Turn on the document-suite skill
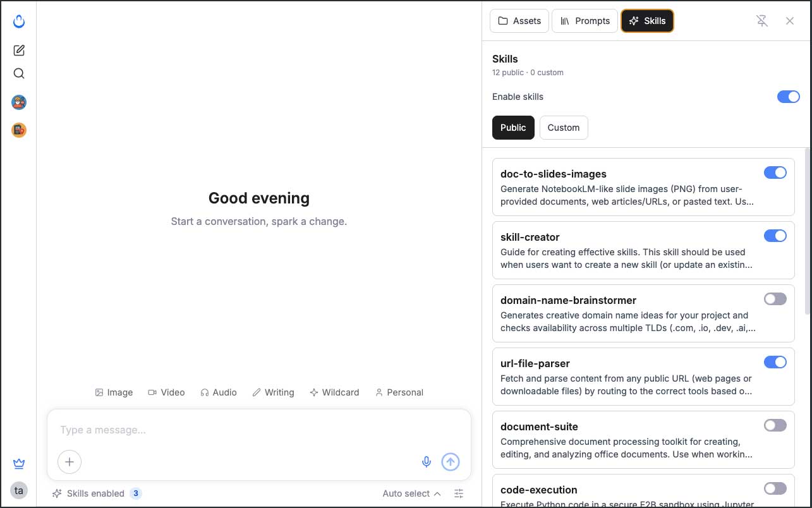Image resolution: width=812 pixels, height=508 pixels. (775, 425)
